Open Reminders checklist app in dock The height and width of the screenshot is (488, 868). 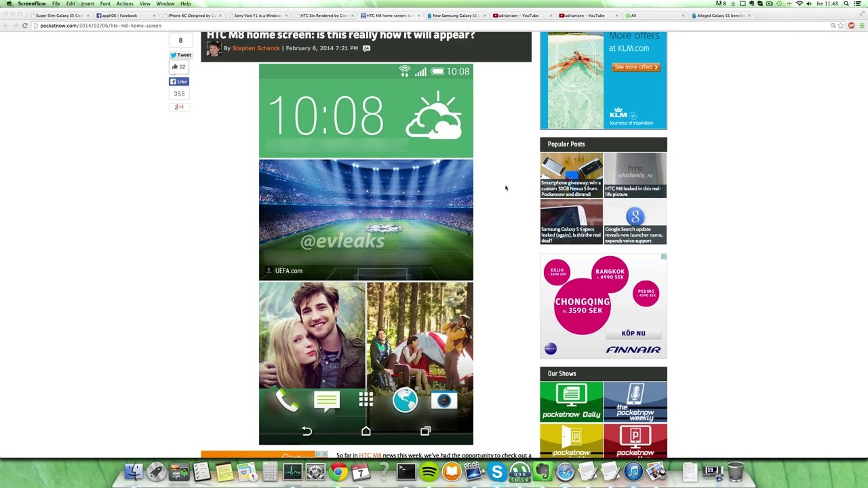tap(201, 471)
